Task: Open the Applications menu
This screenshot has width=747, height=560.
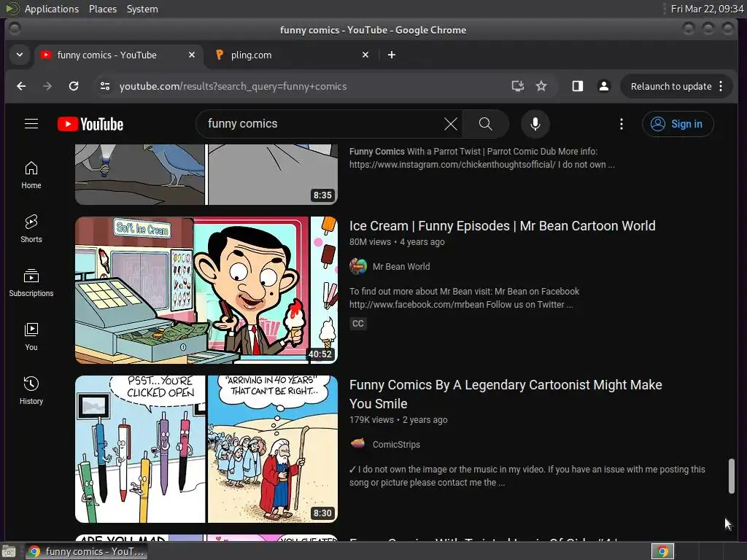Action: (52, 9)
